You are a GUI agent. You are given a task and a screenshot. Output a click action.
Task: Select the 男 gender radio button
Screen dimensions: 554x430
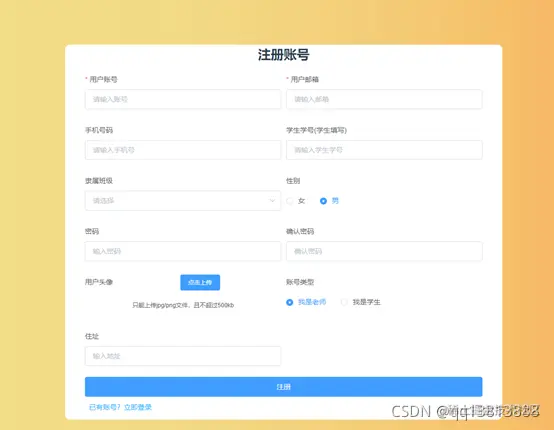(323, 201)
